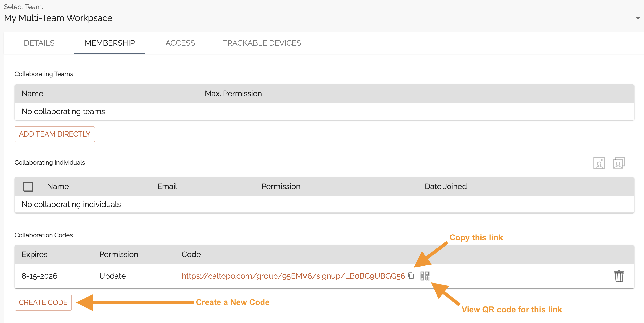
Task: Switch to the Details tab
Action: pos(39,43)
